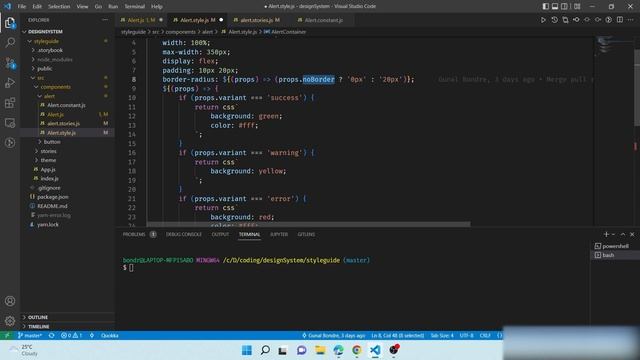Open the Search view in activity bar
The image size is (640, 360).
(x=10, y=42)
